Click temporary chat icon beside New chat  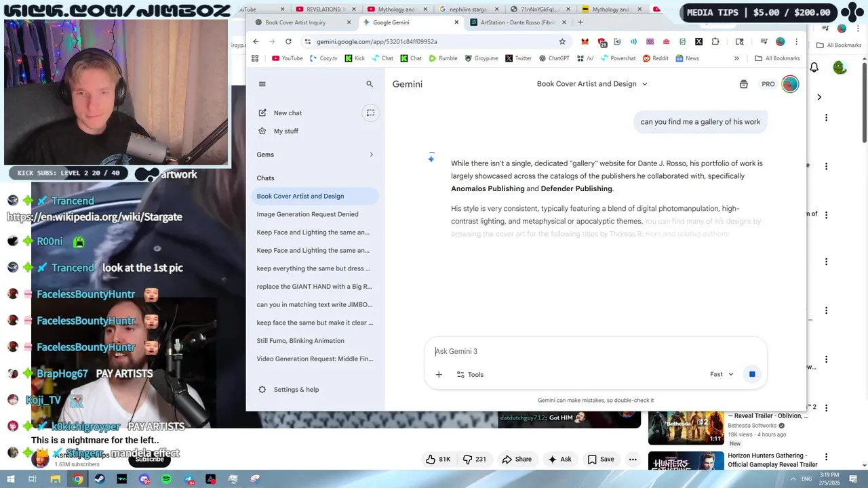point(370,113)
